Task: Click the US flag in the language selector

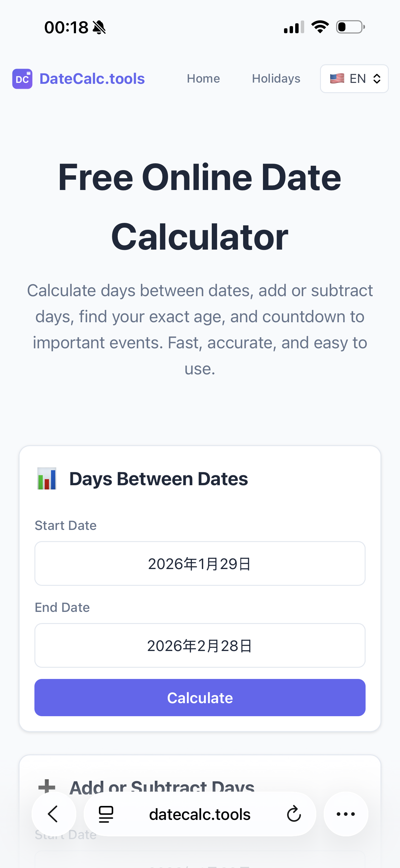Action: [337, 79]
